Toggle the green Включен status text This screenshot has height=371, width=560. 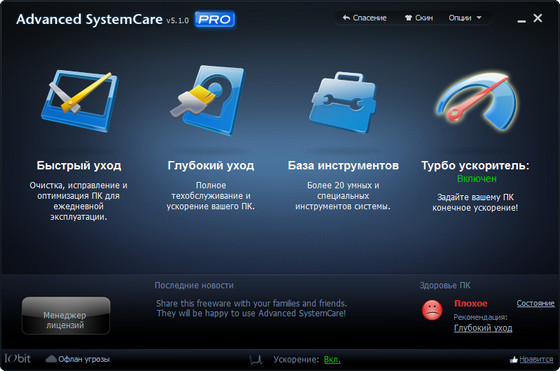(477, 179)
